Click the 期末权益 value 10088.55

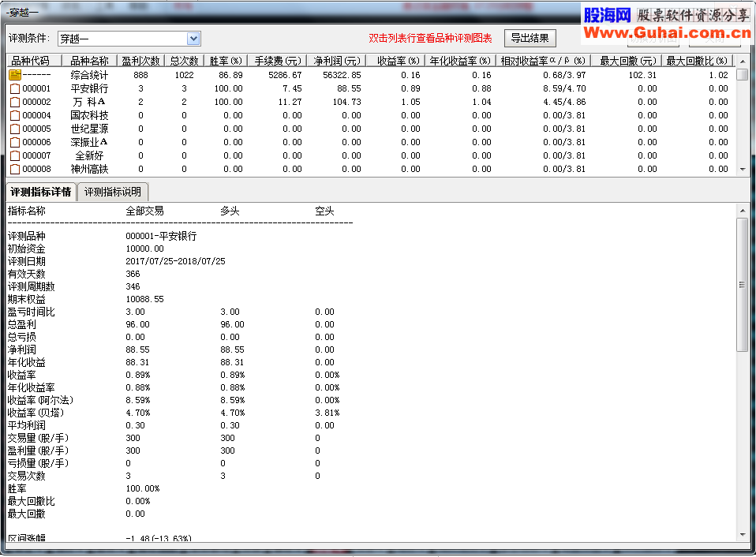point(144,299)
